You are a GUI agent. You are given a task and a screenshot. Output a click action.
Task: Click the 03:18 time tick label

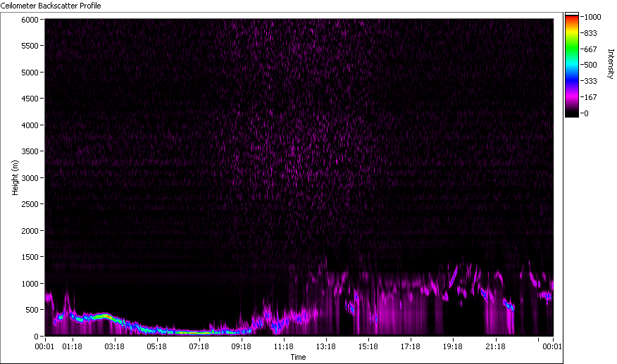tap(115, 346)
